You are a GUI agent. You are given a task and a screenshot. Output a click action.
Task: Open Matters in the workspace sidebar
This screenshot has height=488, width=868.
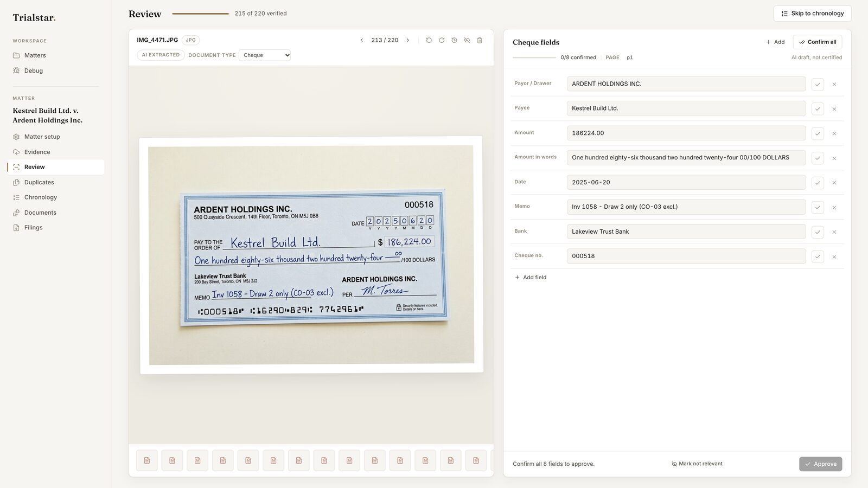[56, 55]
